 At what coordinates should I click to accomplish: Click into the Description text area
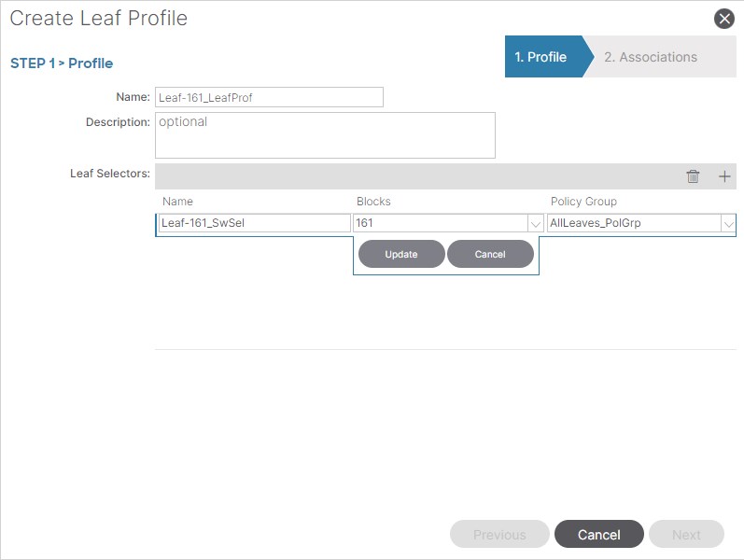point(325,135)
